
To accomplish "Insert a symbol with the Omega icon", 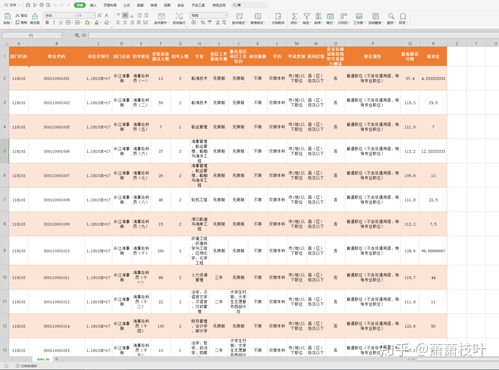I will [403, 16].
